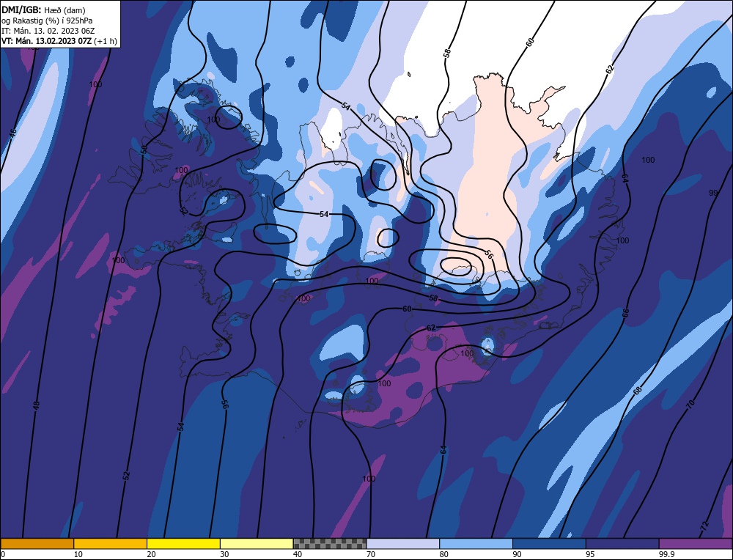
Task: Click the contour label '48'
Action: [37, 405]
